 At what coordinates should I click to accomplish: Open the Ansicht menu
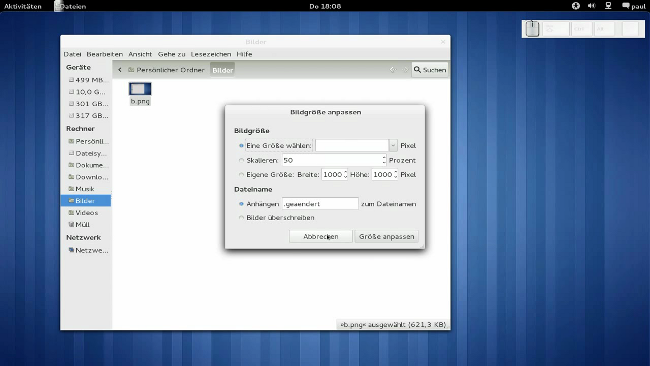click(140, 54)
